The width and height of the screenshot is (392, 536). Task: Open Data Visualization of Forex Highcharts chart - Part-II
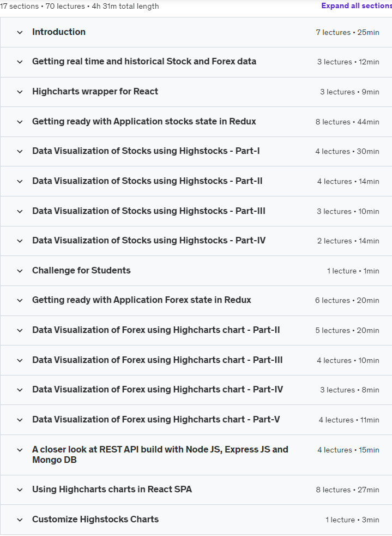[156, 330]
